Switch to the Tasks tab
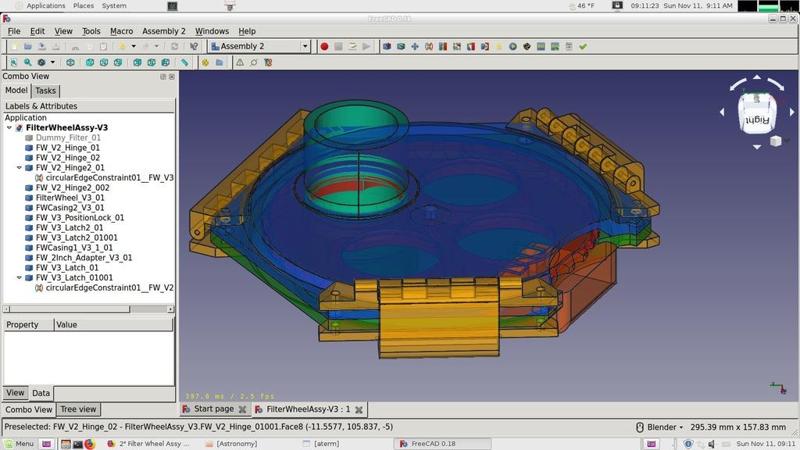 pos(45,91)
